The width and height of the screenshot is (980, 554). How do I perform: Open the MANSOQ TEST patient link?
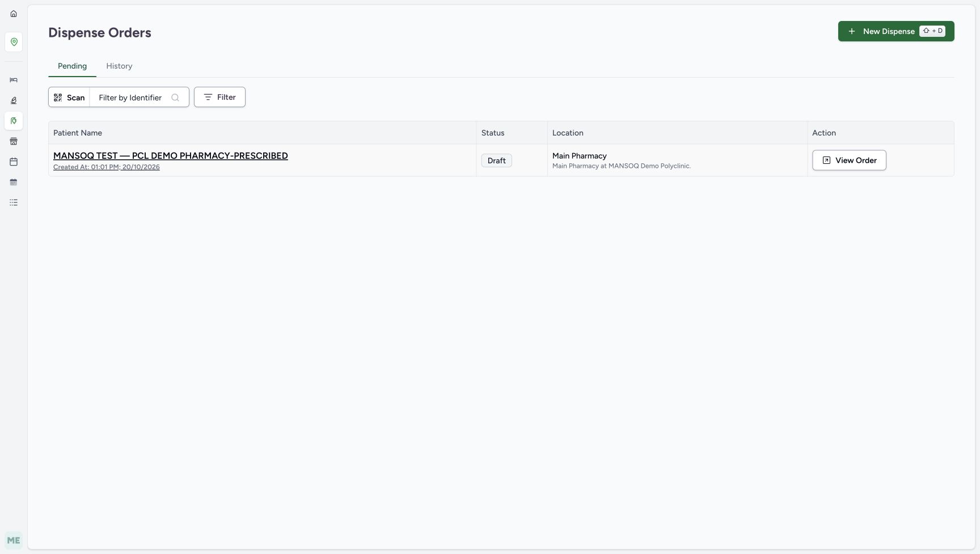(171, 156)
